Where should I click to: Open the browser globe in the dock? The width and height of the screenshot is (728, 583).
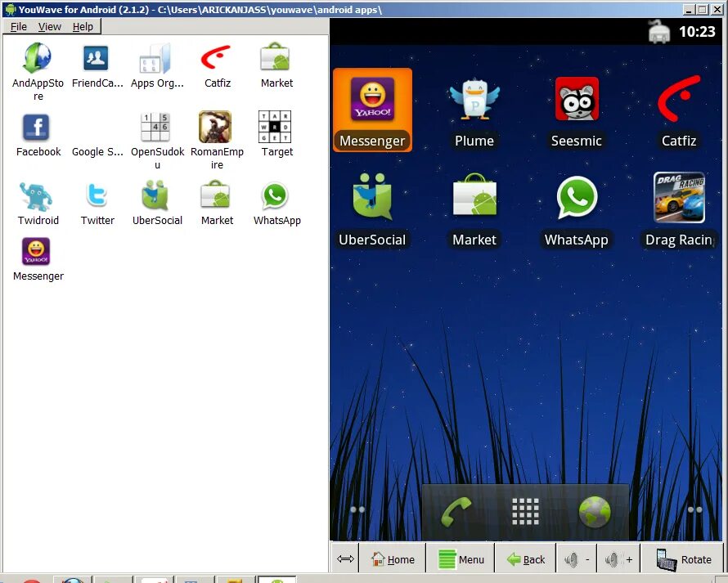click(595, 512)
